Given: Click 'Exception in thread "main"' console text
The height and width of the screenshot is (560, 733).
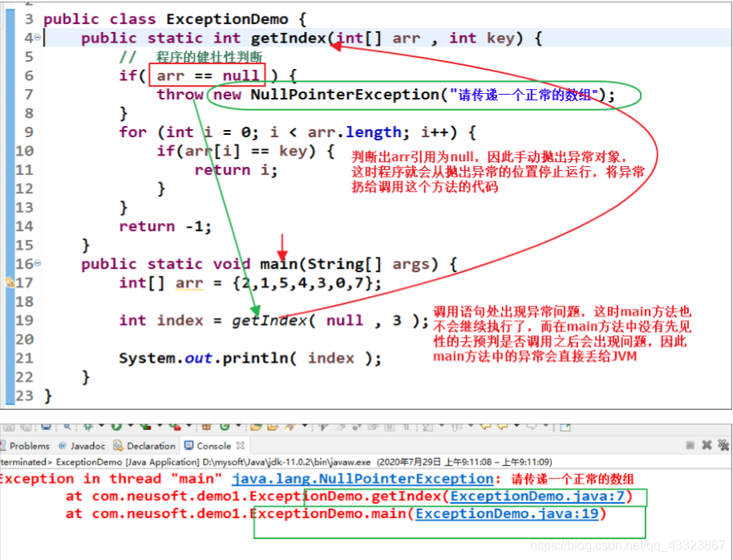Looking at the screenshot, I should pyautogui.click(x=111, y=479).
